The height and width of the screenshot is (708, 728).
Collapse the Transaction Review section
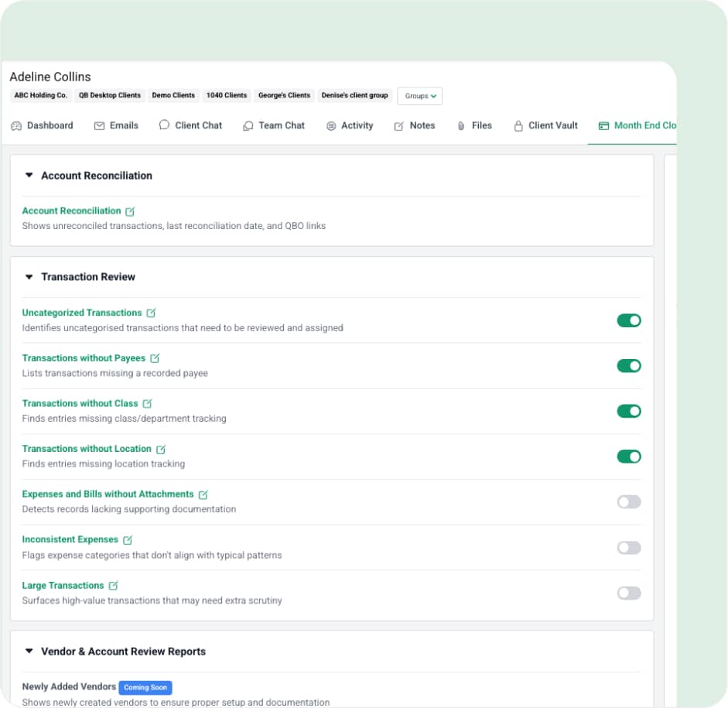[29, 277]
